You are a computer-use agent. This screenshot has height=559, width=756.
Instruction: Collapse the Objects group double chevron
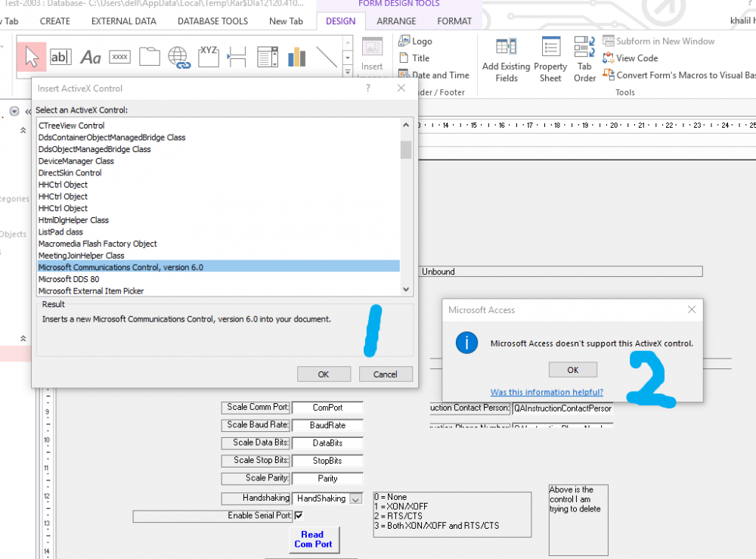[x=23, y=339]
